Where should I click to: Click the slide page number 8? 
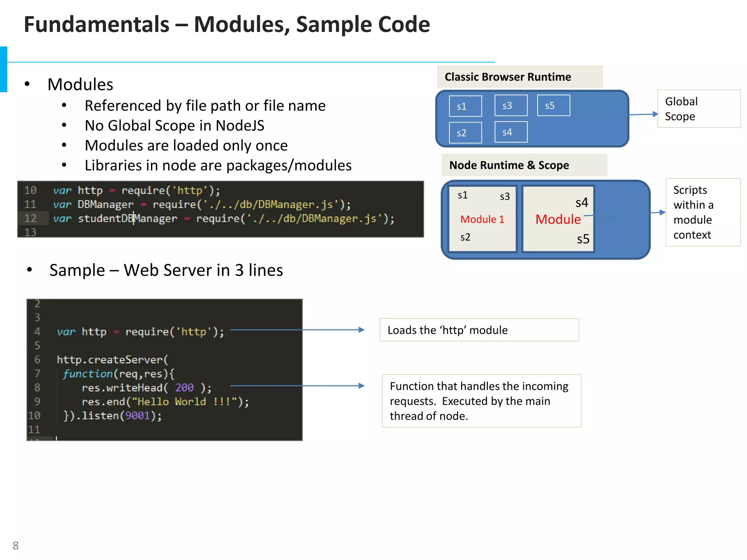(x=16, y=545)
